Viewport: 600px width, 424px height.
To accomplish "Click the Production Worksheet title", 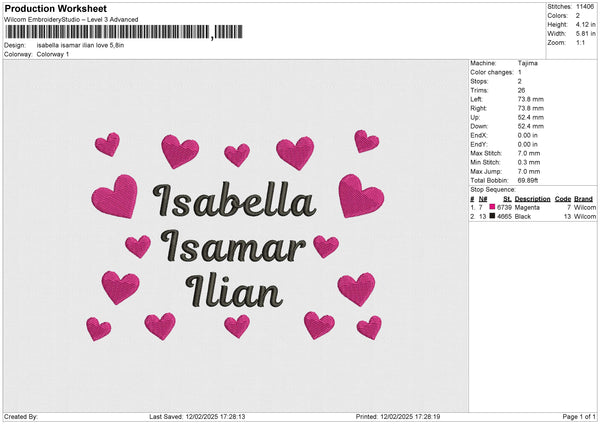I will click(55, 8).
